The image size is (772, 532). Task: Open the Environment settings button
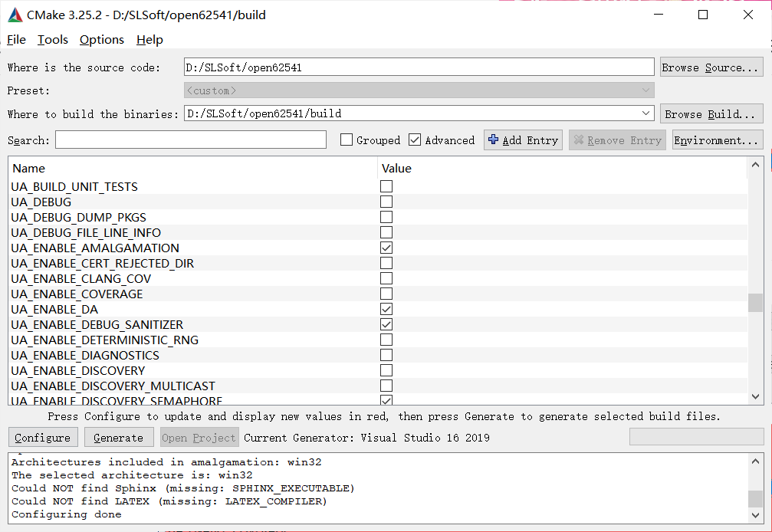(x=718, y=140)
